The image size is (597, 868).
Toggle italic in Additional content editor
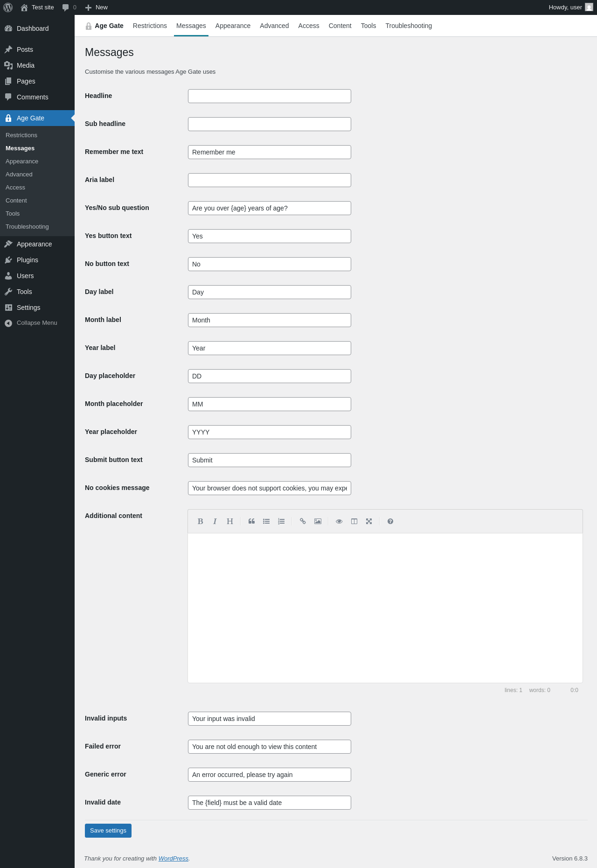click(x=215, y=521)
